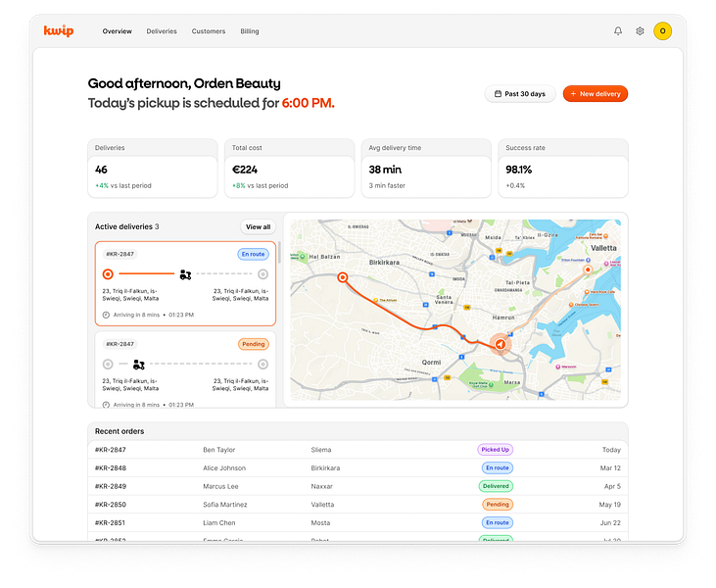This screenshot has width=716, height=588.
Task: Click the Qormi label on the map
Action: (431, 363)
